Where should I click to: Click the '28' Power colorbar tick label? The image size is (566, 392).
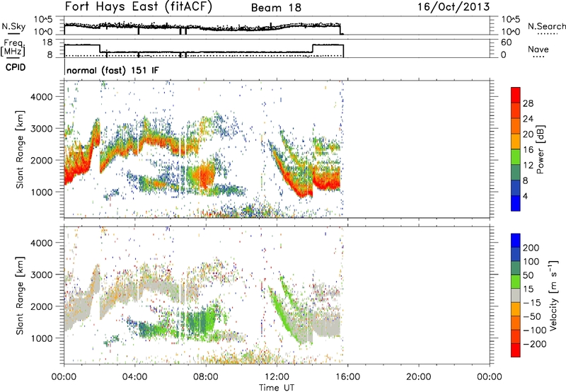tap(528, 103)
